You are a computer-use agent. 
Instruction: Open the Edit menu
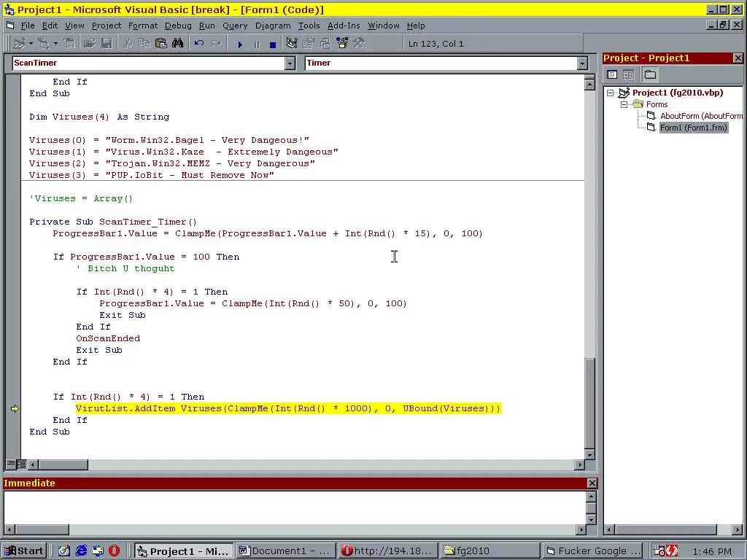[50, 26]
